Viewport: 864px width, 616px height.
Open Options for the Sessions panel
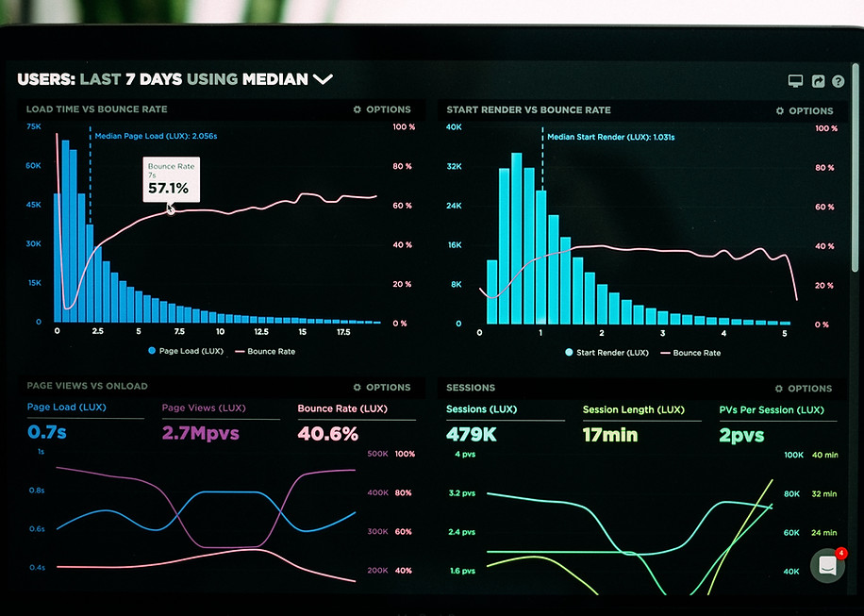point(804,389)
